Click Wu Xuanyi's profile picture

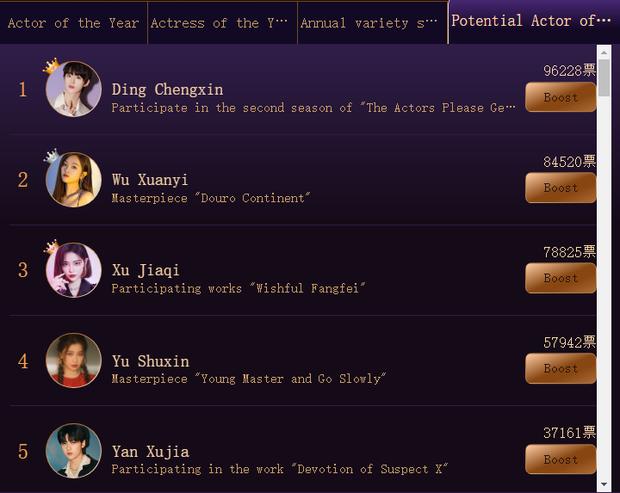pyautogui.click(x=73, y=180)
